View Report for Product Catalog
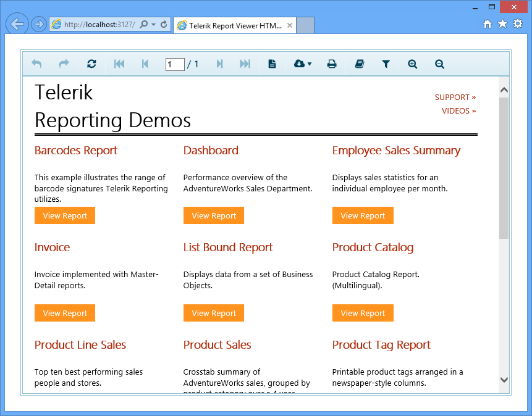The image size is (532, 416). [x=363, y=313]
